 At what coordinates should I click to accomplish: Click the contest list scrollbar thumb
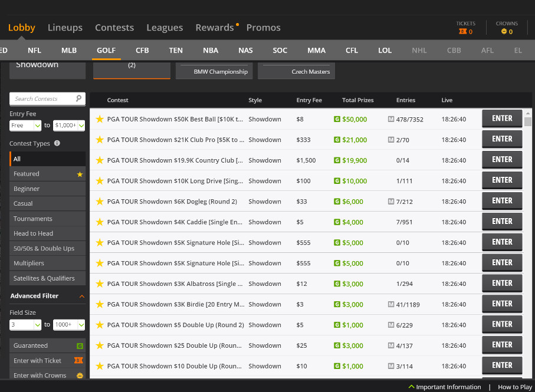528,121
